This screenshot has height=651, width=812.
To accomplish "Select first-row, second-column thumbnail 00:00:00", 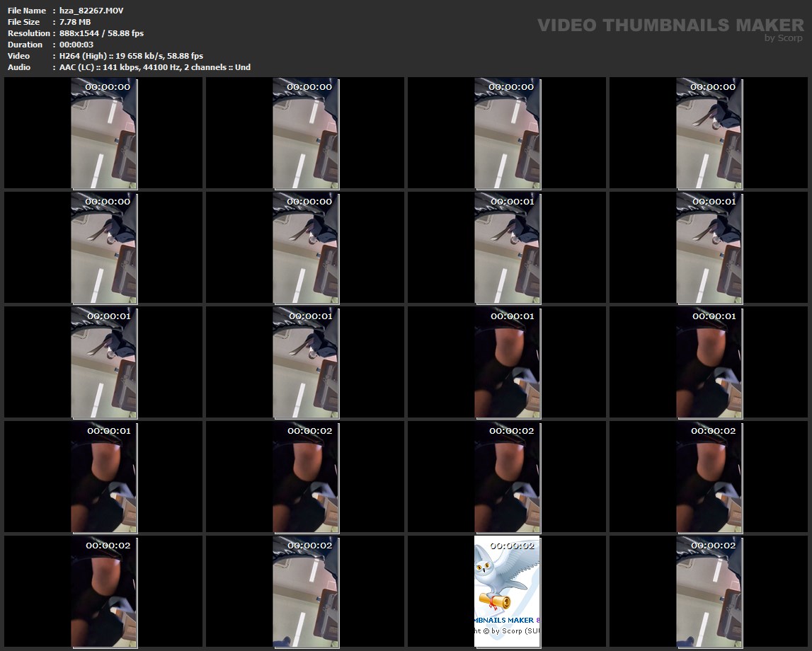I will pos(306,134).
